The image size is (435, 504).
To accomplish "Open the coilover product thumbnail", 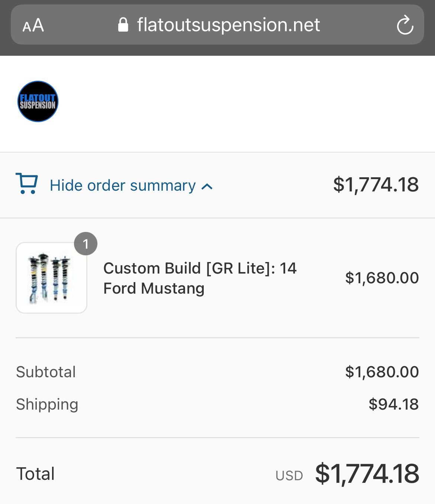I will point(51,278).
